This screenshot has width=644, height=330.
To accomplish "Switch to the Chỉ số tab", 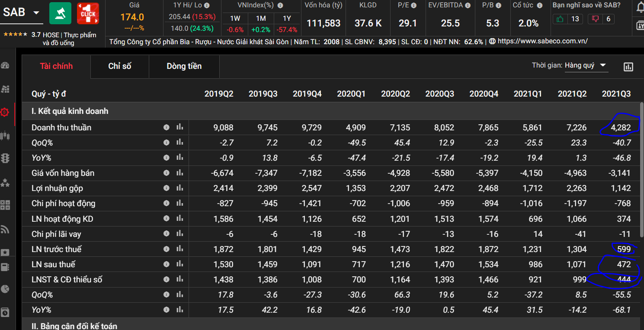I will click(x=120, y=66).
